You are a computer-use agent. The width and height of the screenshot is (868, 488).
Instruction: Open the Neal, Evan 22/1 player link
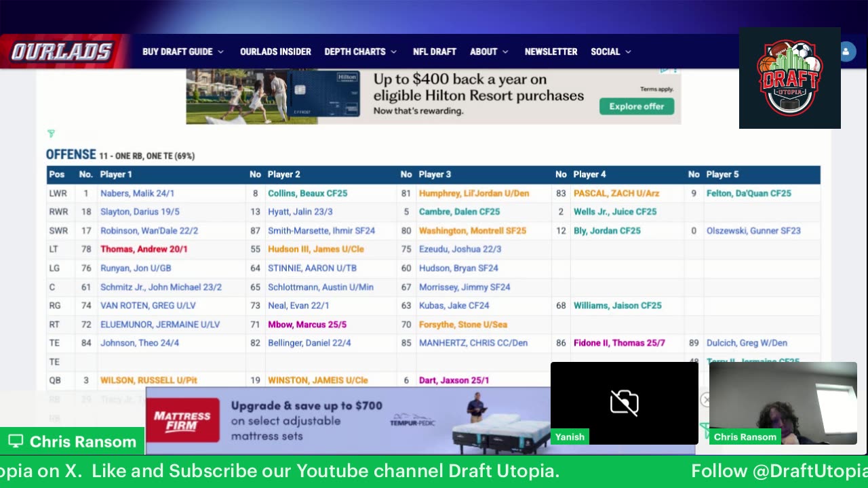tap(298, 305)
